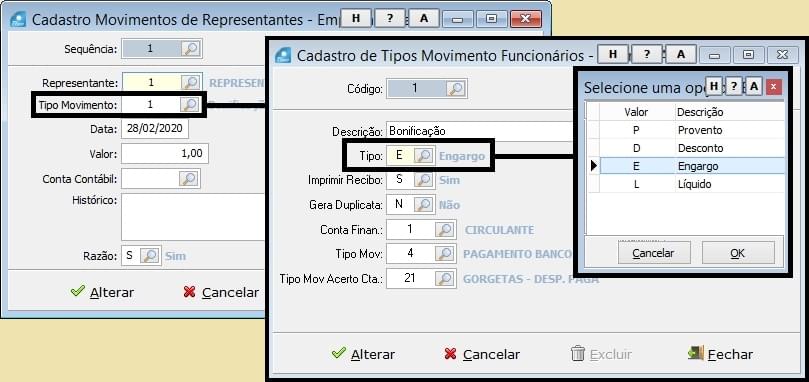Click magnifier icon next to Tipo Movimento
Viewport: 809px width, 382px height.
point(190,105)
